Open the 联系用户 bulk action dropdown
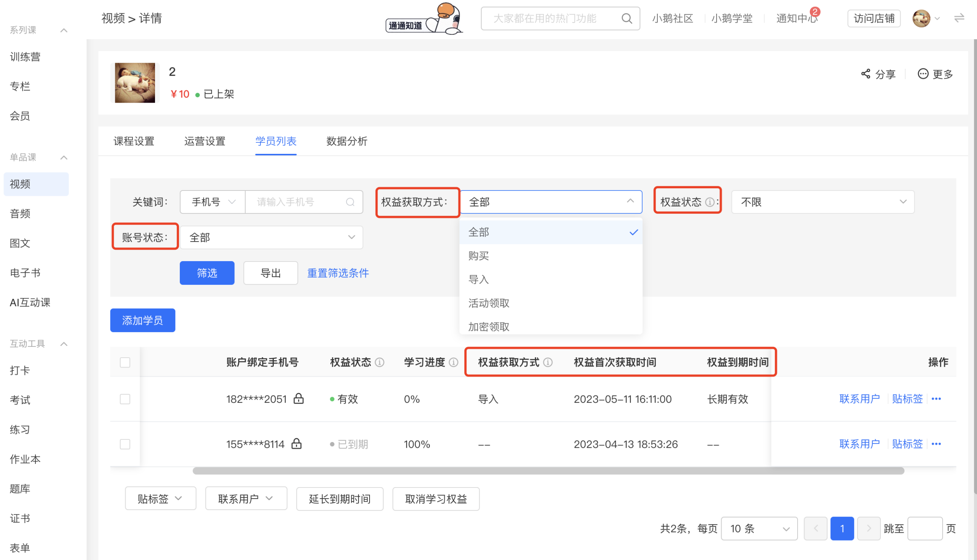The height and width of the screenshot is (560, 977). (x=246, y=499)
